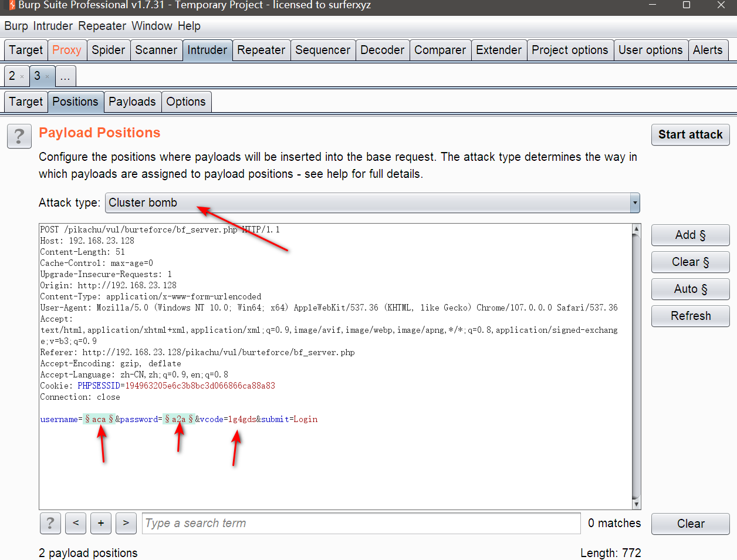Click Auto § to auto-mark positions
Screen dimensions: 737x560
[x=690, y=289]
